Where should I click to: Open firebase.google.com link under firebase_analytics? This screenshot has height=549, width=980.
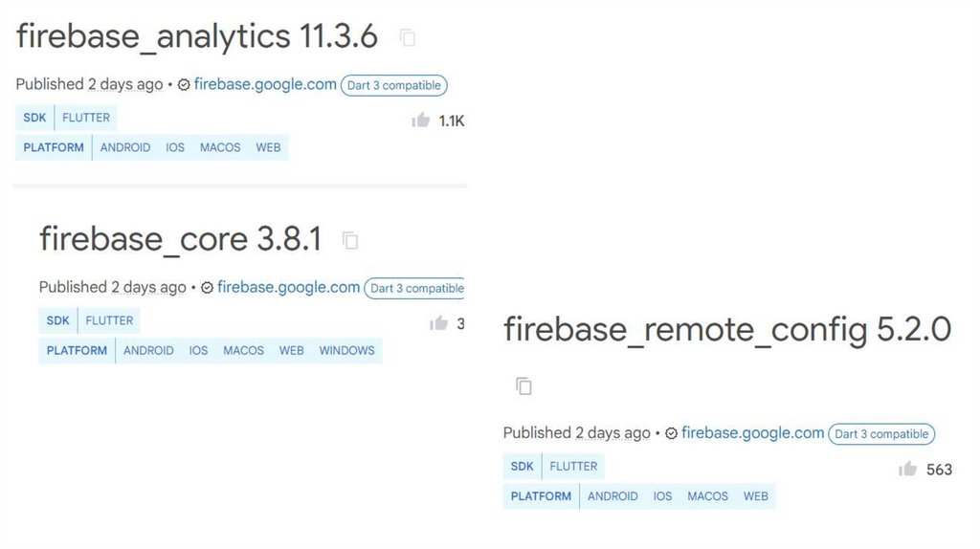[x=265, y=84]
